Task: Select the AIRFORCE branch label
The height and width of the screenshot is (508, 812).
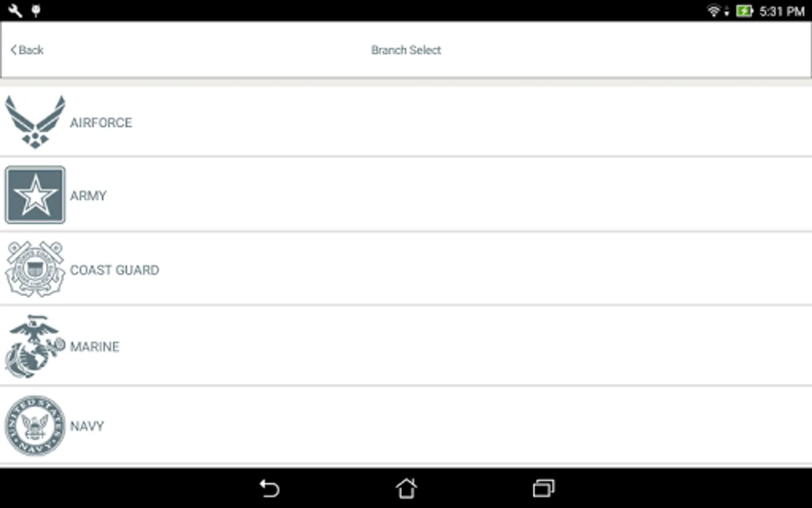Action: coord(101,122)
